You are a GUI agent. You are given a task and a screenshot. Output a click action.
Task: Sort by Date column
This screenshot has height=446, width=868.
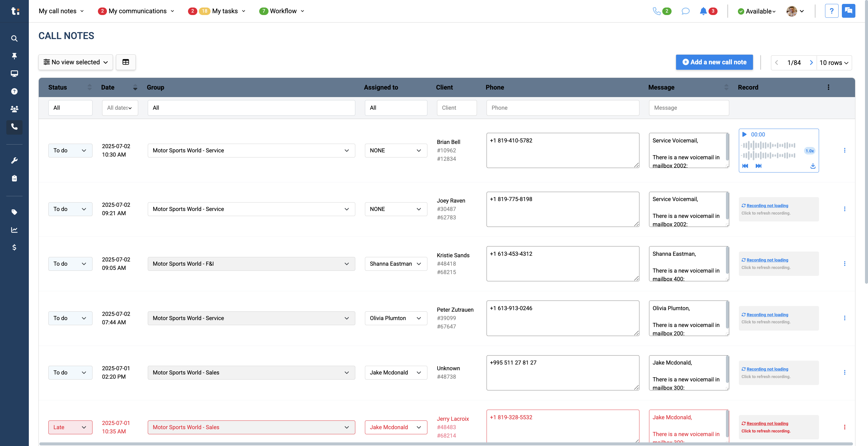pyautogui.click(x=135, y=87)
